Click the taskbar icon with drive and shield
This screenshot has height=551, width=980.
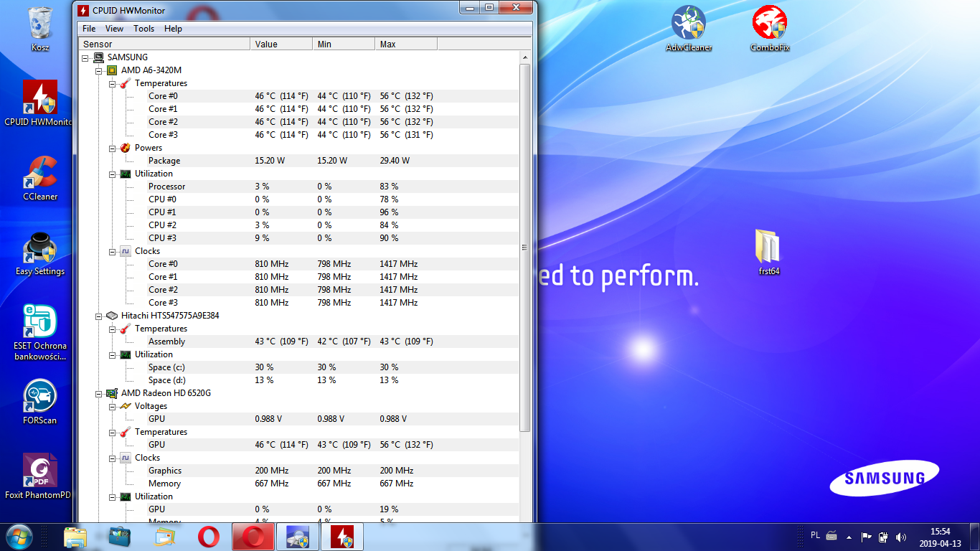[297, 537]
